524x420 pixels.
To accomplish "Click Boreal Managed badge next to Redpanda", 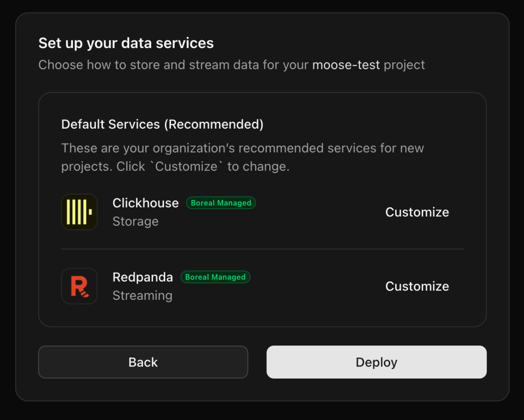I will point(215,277).
